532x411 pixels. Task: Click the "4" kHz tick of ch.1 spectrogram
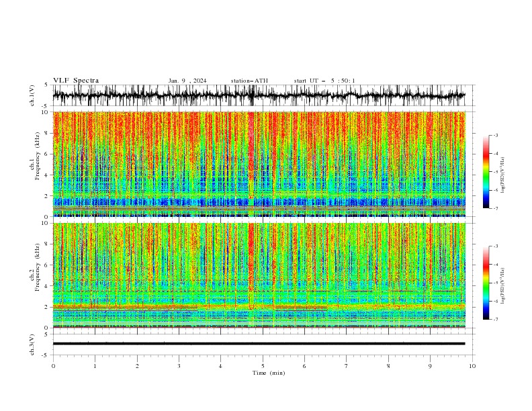click(x=47, y=175)
